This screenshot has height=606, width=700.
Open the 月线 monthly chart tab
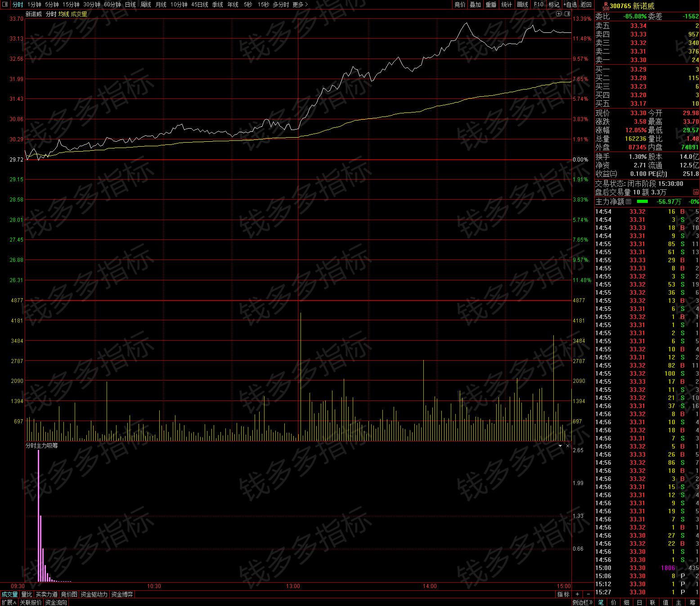(x=161, y=4)
